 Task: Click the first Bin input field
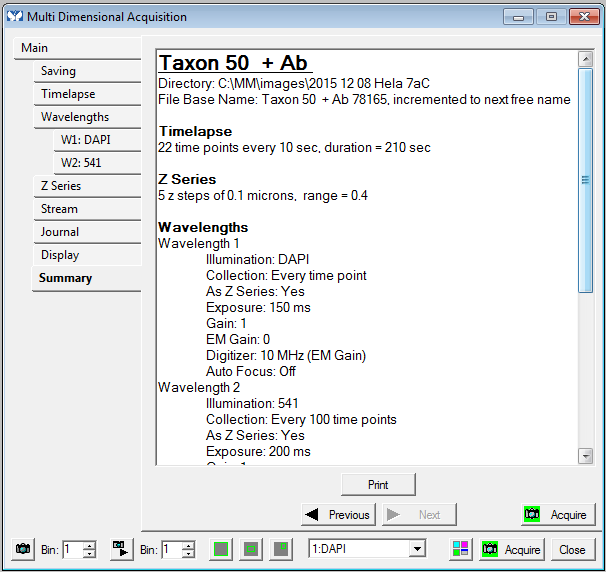pos(74,549)
